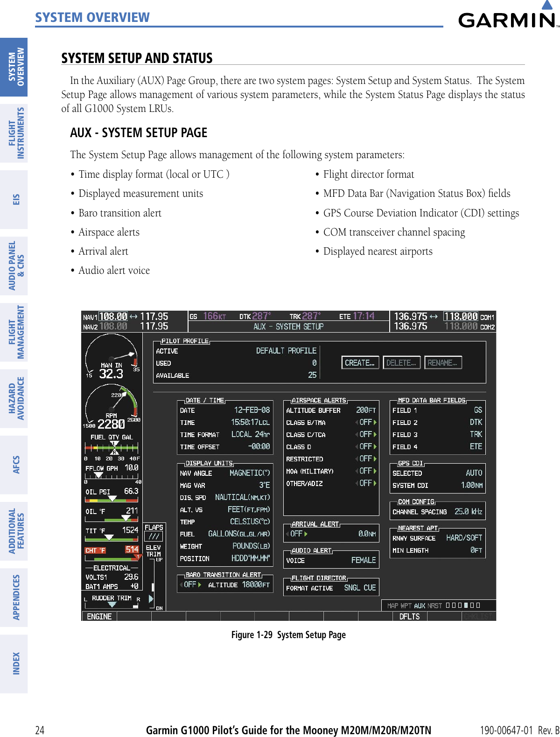Click the DEFAULT PROFILE active entry
Viewport: 560px width, 737px height.
pyautogui.click(x=286, y=351)
